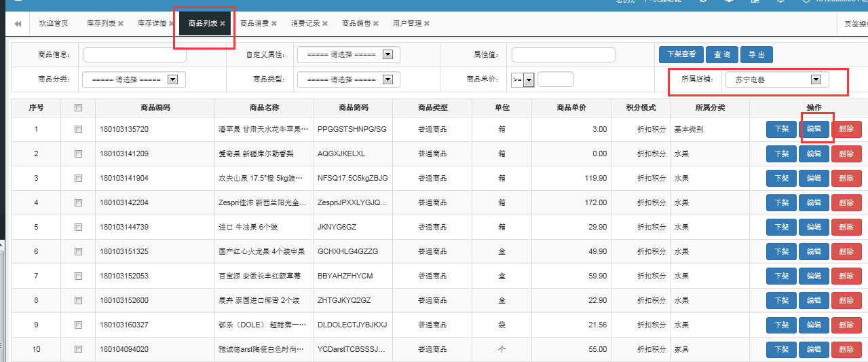Check the box for row 180103152053
Screen dimensions: 868x362
[78, 276]
